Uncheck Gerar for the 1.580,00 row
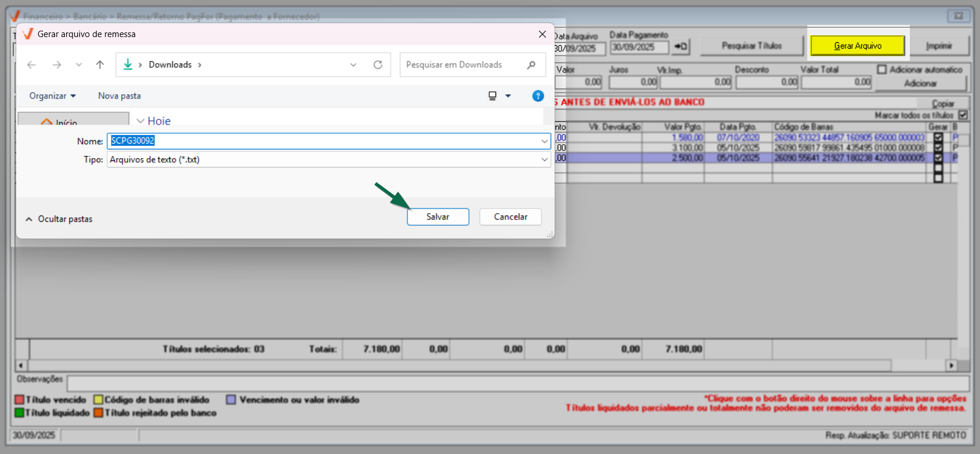The image size is (980, 454). click(x=938, y=138)
